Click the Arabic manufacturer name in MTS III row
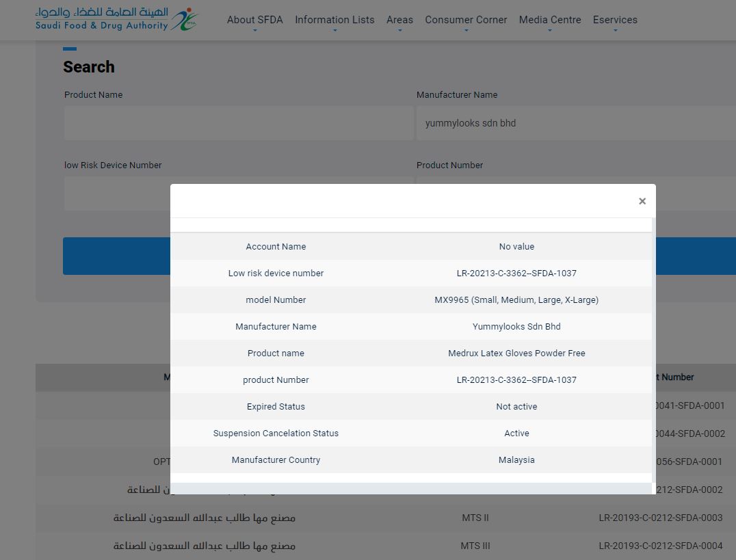The height and width of the screenshot is (560, 736). tap(205, 546)
